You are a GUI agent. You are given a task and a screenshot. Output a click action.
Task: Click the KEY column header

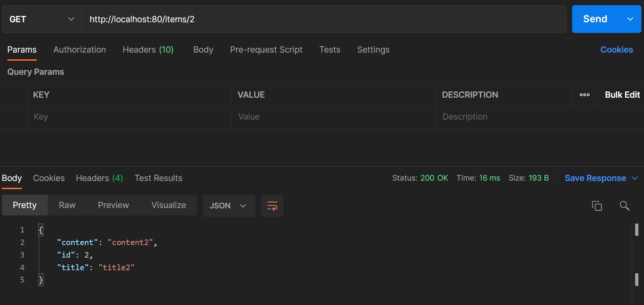tap(41, 95)
